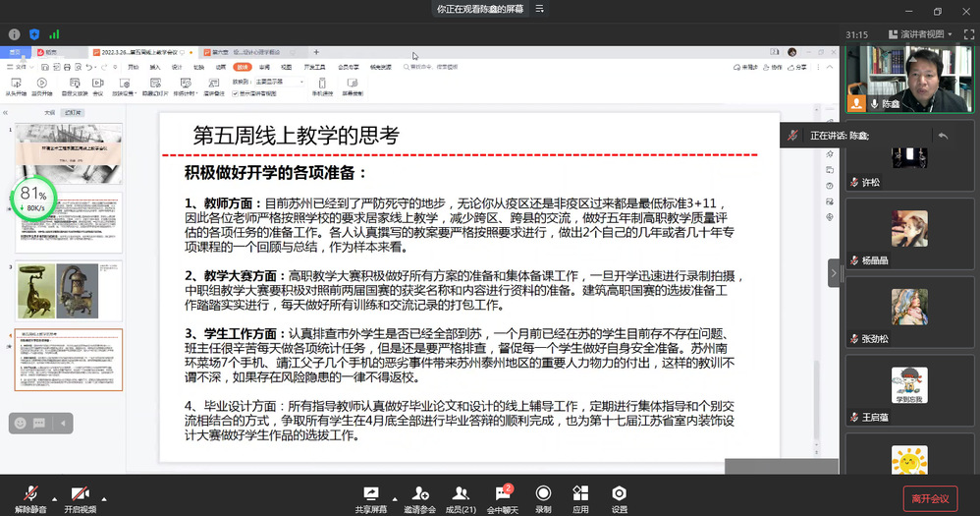The image size is (980, 516).
Task: Click the 从头开始 slideshow button
Action: pos(16,87)
